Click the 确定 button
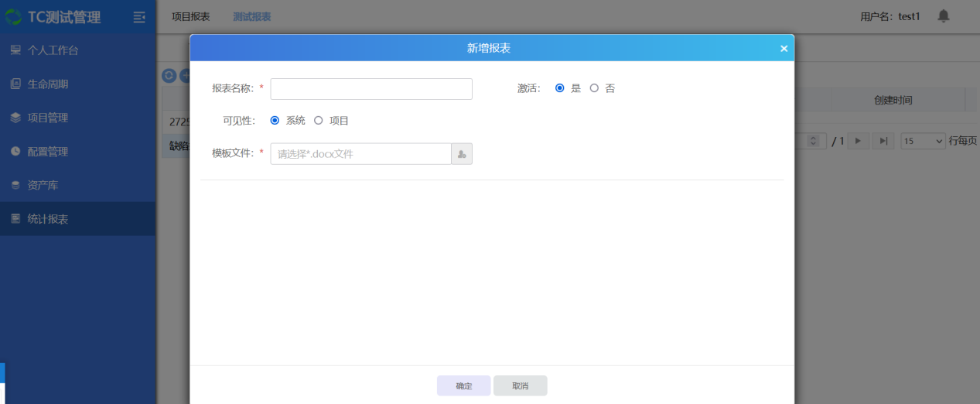Screen dimensions: 980x404 pyautogui.click(x=463, y=385)
